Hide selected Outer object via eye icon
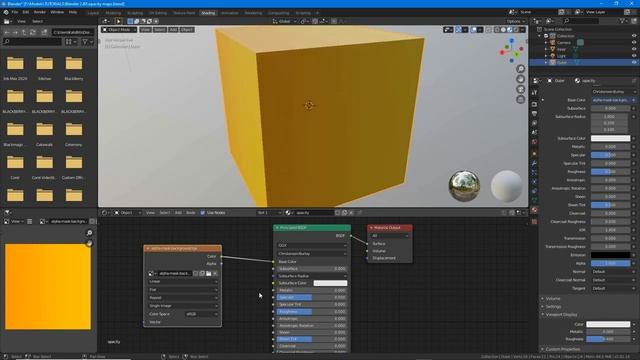Screen dimensions: 640x360 634,62
